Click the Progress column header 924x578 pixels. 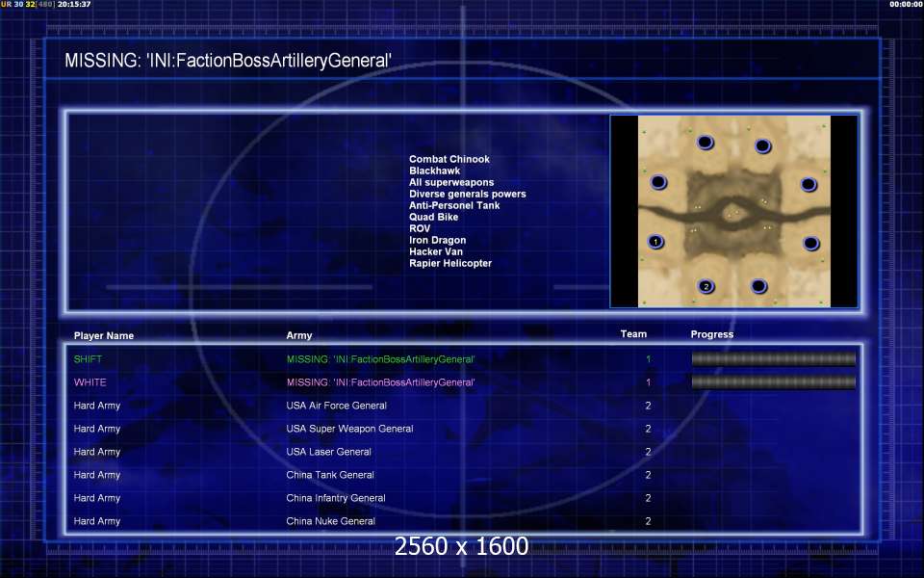711,334
